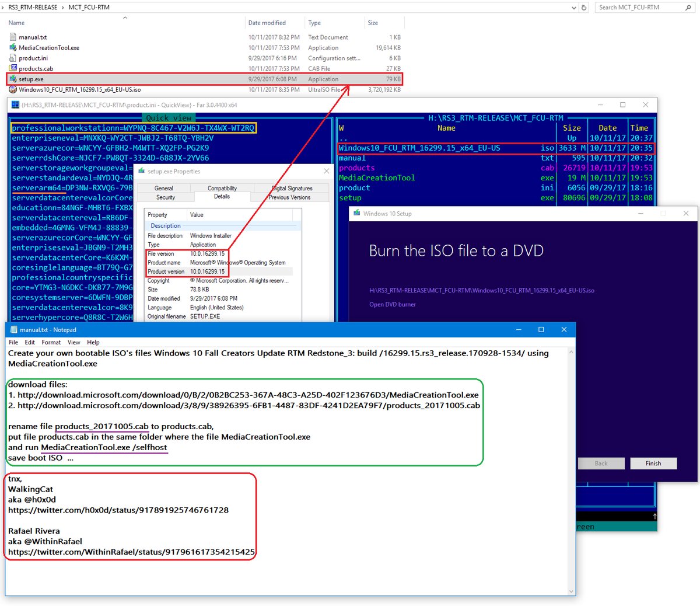This screenshot has width=700, height=606.
Task: Select MediaCreationTool exe row in Far panel
Action: 496,178
